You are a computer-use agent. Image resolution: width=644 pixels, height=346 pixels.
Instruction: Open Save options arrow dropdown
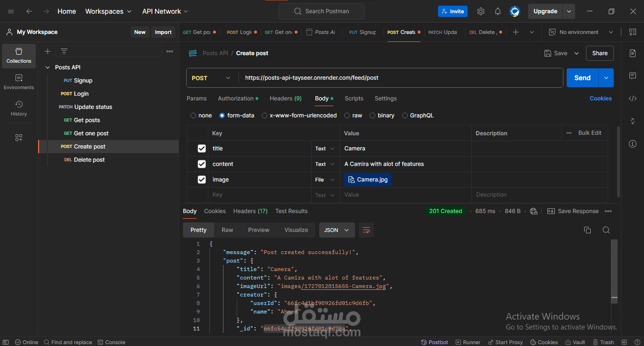tap(577, 53)
